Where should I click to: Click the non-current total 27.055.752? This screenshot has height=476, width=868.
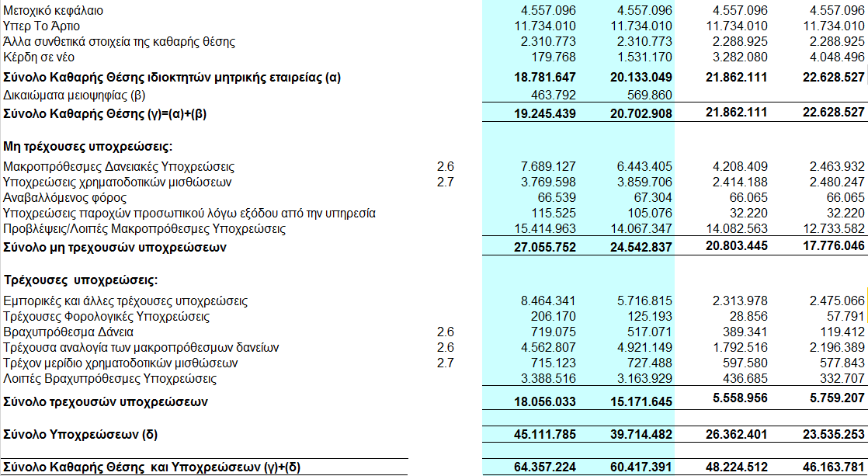[545, 248]
